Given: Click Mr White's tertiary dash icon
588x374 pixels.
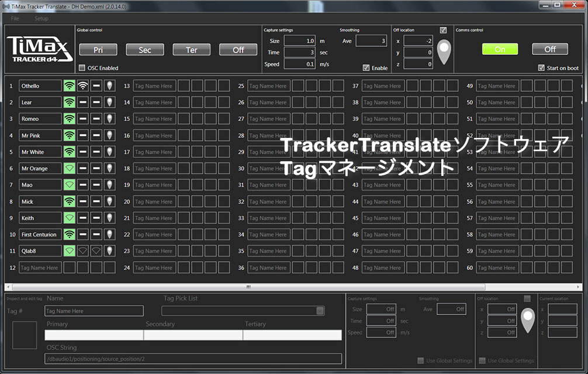Looking at the screenshot, I should pos(96,152).
